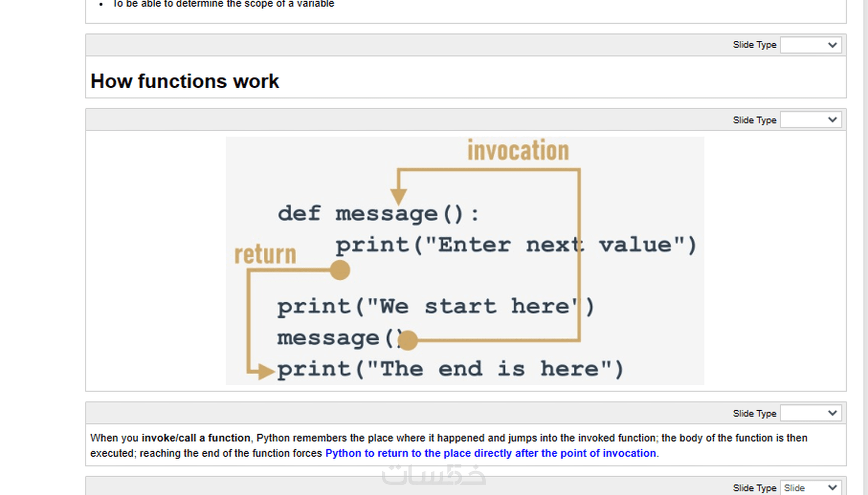
Task: Click the bullet about scope of a variable
Action: tap(223, 4)
